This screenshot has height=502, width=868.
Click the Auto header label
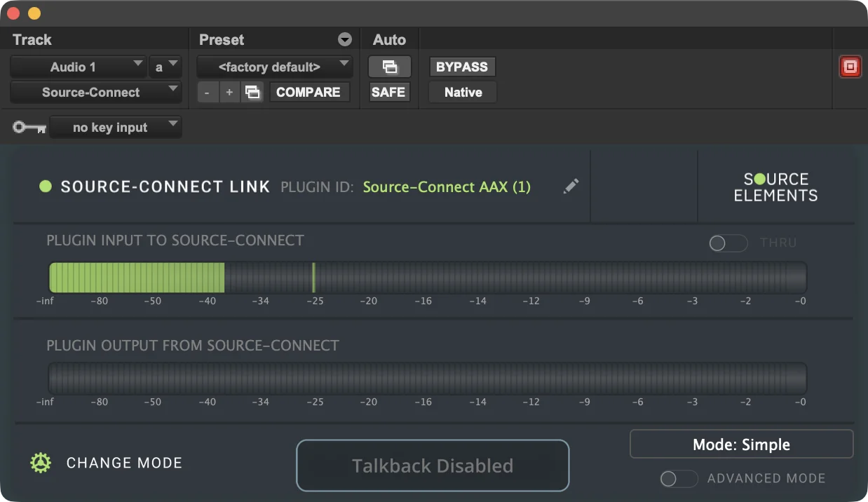(x=389, y=40)
